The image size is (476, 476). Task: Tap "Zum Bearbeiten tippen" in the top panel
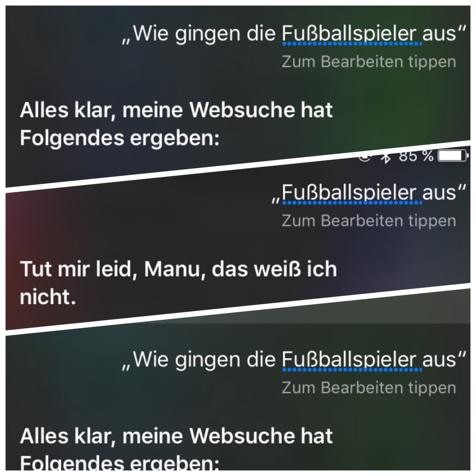click(x=369, y=62)
